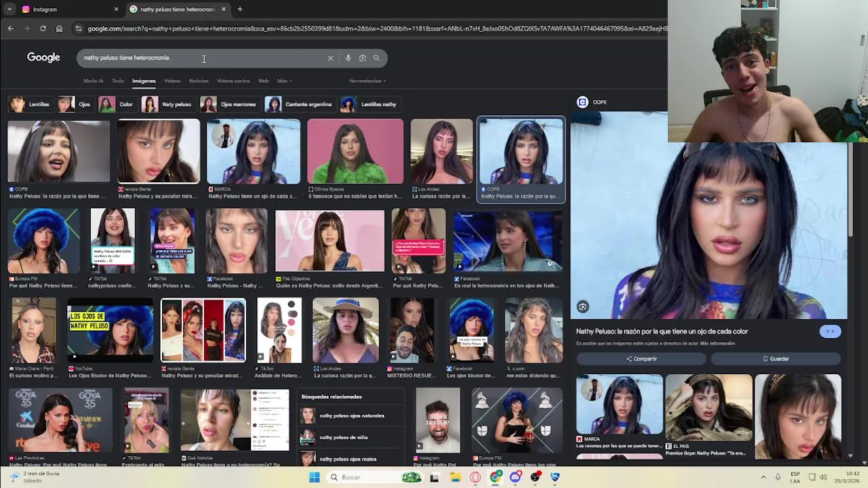Open the Videos results tab
Image resolution: width=868 pixels, height=488 pixels.
(x=172, y=81)
